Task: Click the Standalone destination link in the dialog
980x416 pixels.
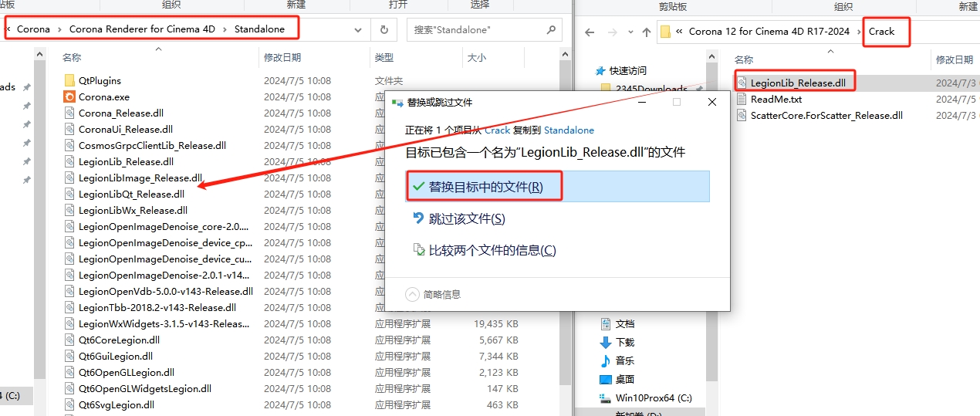Action: pyautogui.click(x=569, y=130)
